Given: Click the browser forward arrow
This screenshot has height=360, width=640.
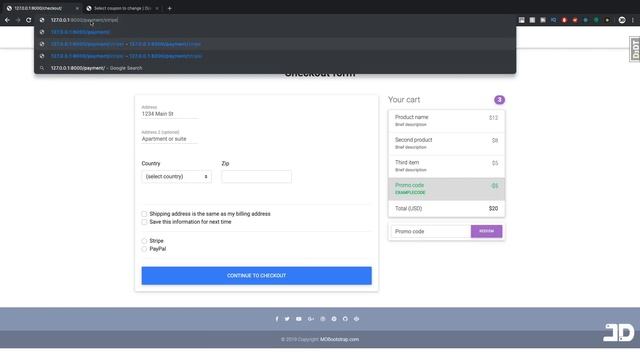Looking at the screenshot, I should point(18,20).
